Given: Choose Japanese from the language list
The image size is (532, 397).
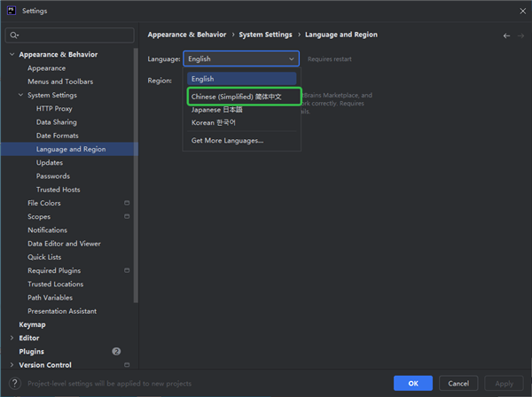Looking at the screenshot, I should tap(216, 110).
